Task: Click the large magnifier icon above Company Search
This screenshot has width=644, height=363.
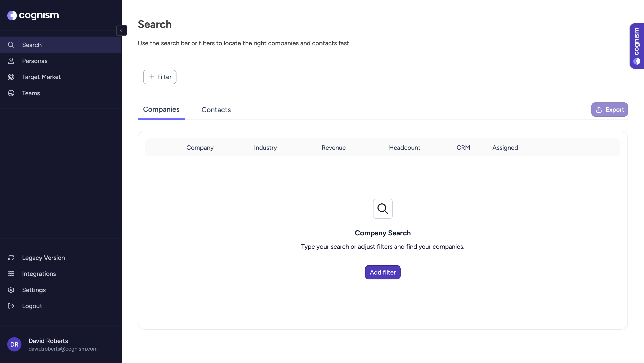Action: click(383, 209)
